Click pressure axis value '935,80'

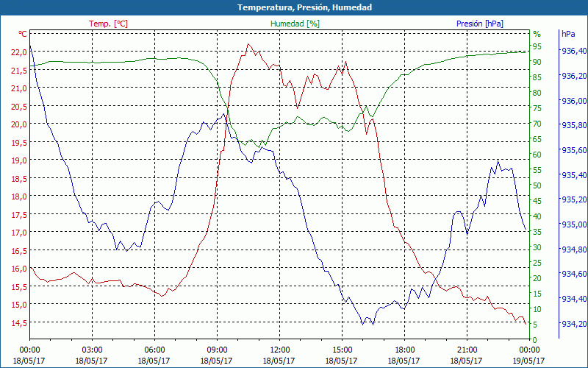(573, 125)
